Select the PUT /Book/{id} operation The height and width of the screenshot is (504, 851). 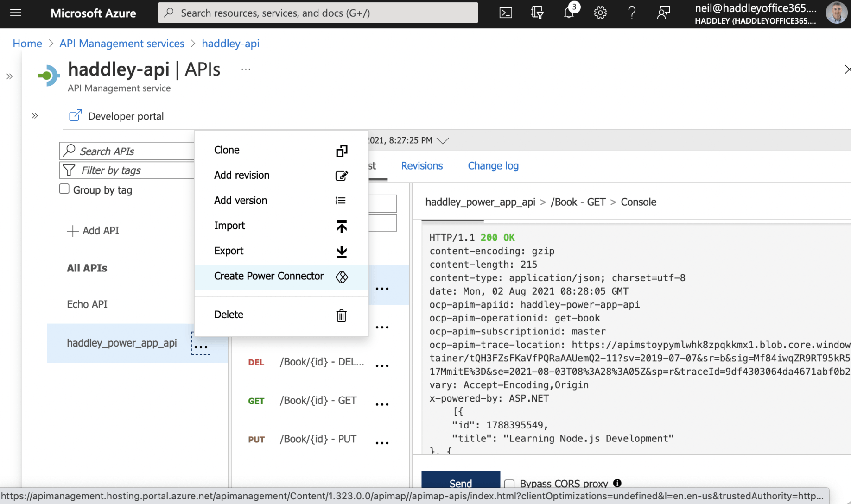pos(302,439)
